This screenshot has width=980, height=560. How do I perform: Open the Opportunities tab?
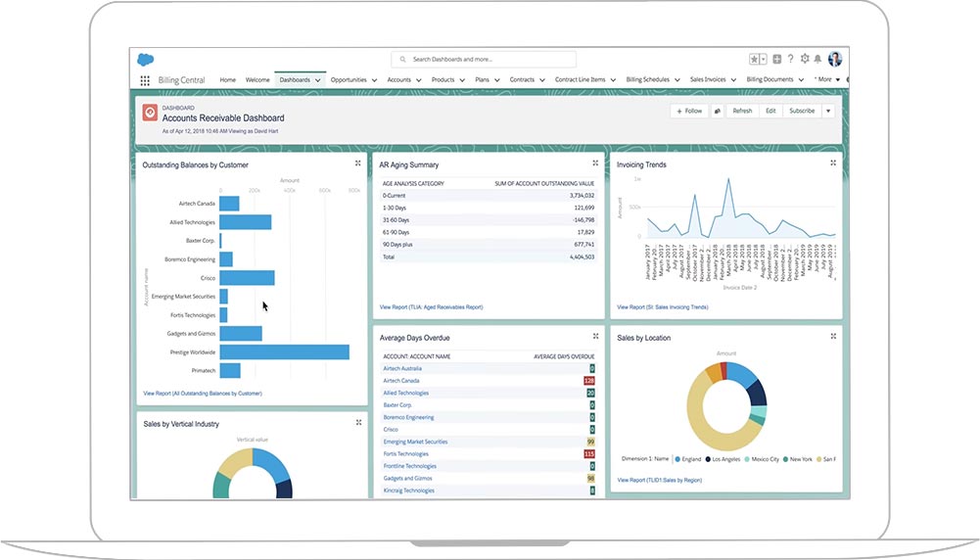coord(349,80)
